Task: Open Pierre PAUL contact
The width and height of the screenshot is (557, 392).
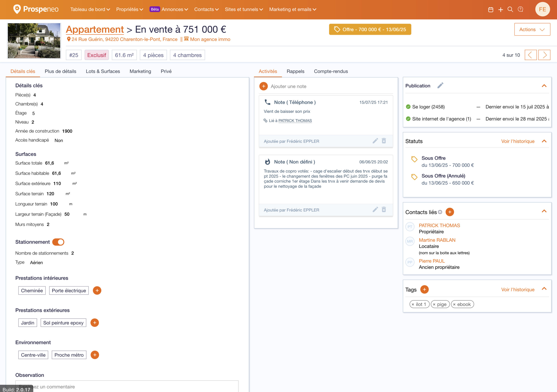Action: tap(432, 261)
